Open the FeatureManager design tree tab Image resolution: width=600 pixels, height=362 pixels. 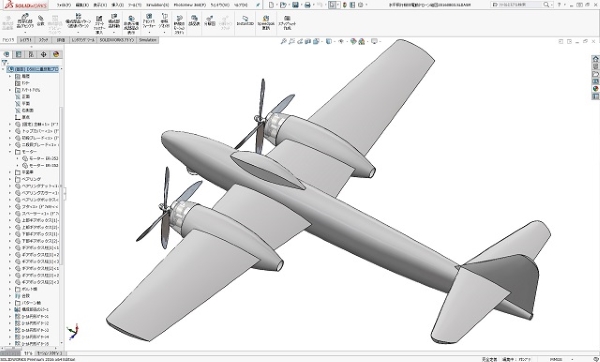7,54
